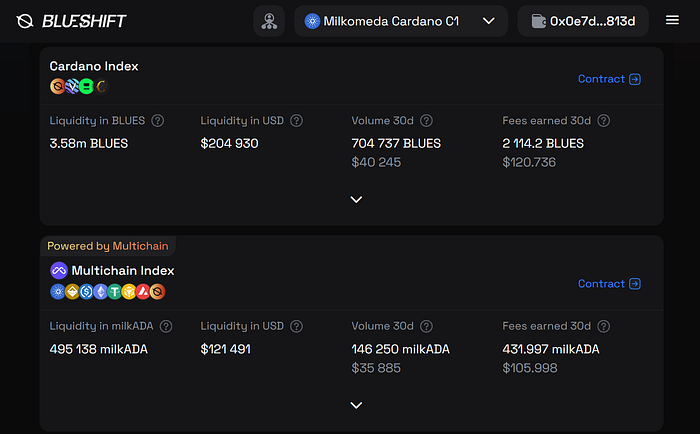
Task: Open Multichain Index Contract link
Action: tap(609, 284)
